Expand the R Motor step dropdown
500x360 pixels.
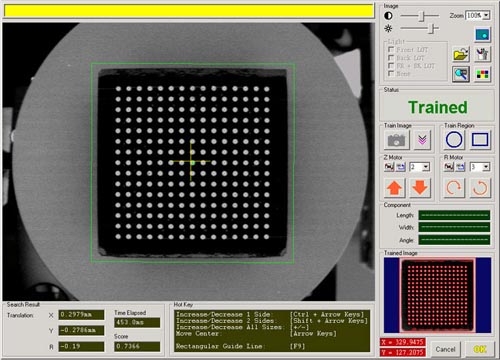tap(486, 167)
